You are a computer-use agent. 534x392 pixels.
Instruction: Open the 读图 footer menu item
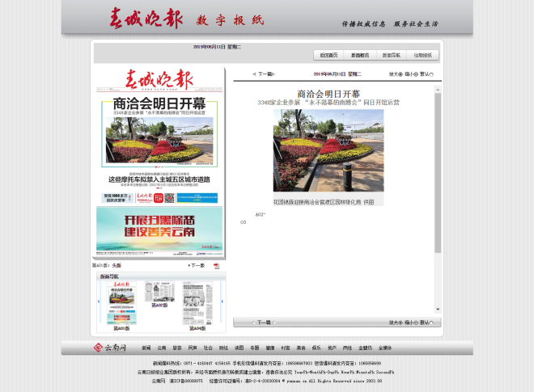239,348
